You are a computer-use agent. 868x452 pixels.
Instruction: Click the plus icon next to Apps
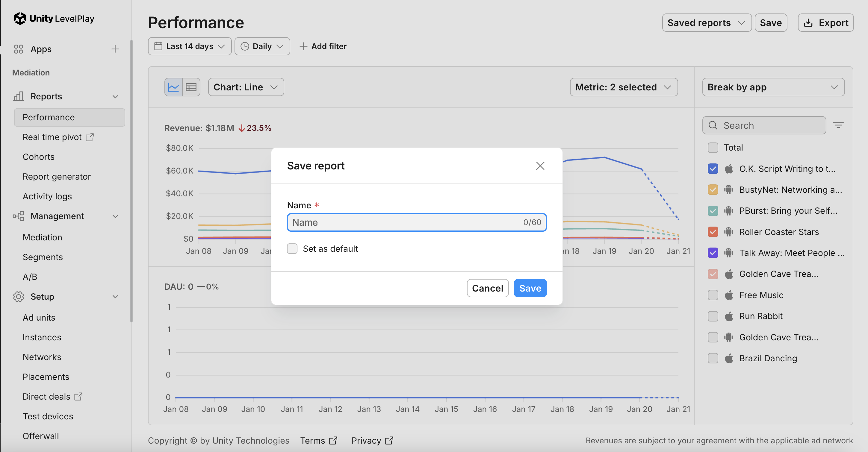(115, 49)
